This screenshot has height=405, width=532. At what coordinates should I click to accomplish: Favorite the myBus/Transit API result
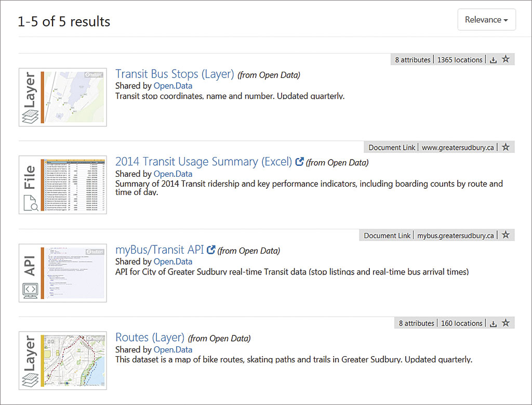(506, 235)
